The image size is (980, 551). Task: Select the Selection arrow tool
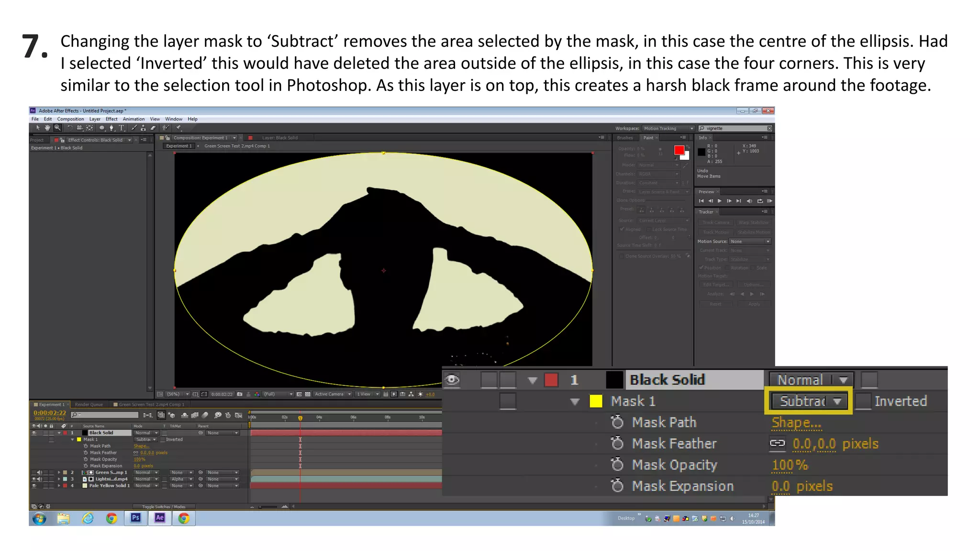(38, 128)
